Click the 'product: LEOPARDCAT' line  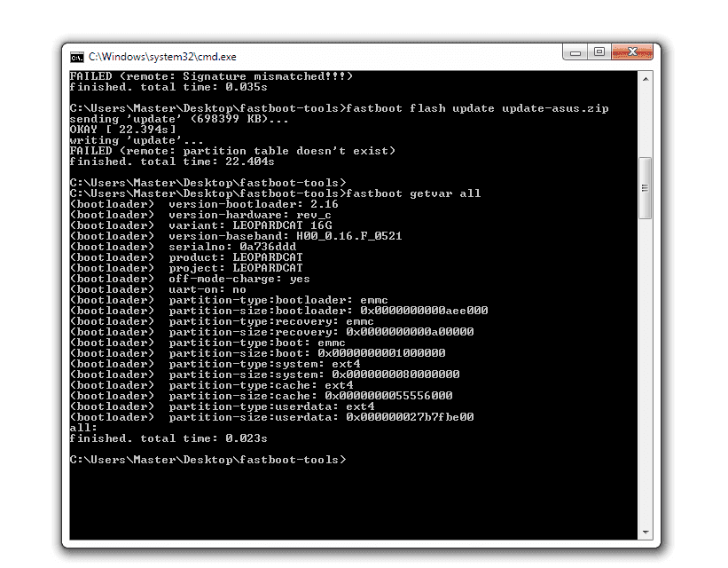tap(186, 257)
